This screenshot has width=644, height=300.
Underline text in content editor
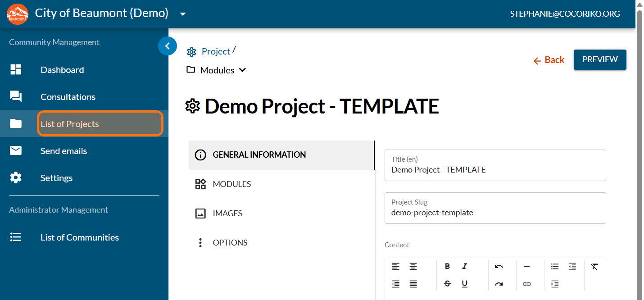(x=465, y=284)
